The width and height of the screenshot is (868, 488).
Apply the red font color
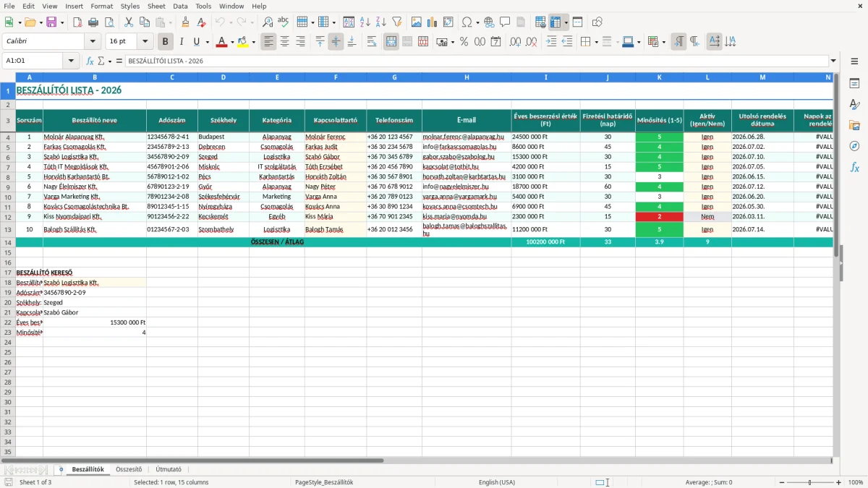[x=221, y=42]
